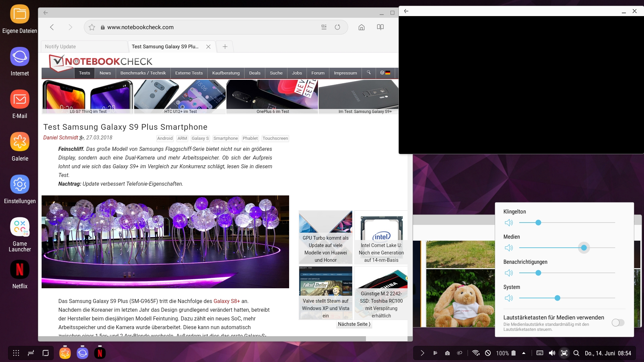Image resolution: width=644 pixels, height=362 pixels.
Task: Open the E-Mail desktop app
Action: tap(20, 104)
